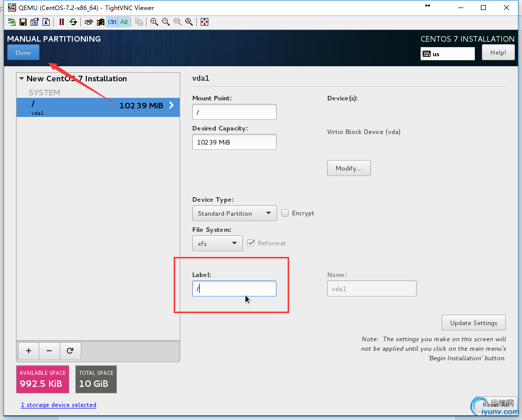This screenshot has width=522, height=420.
Task: Send Ctrl+Alt+Del via the keys icon
Action: tap(88, 22)
